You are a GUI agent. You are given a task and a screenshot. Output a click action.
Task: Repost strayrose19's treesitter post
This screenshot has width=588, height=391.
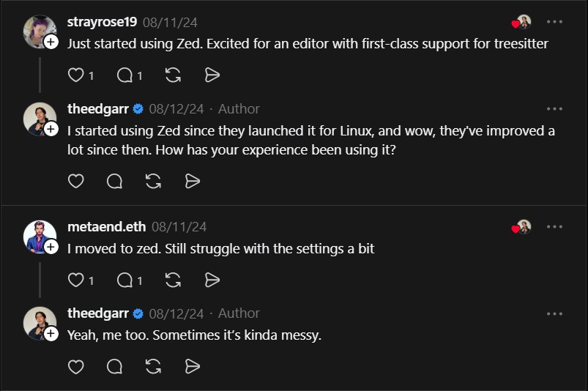173,75
